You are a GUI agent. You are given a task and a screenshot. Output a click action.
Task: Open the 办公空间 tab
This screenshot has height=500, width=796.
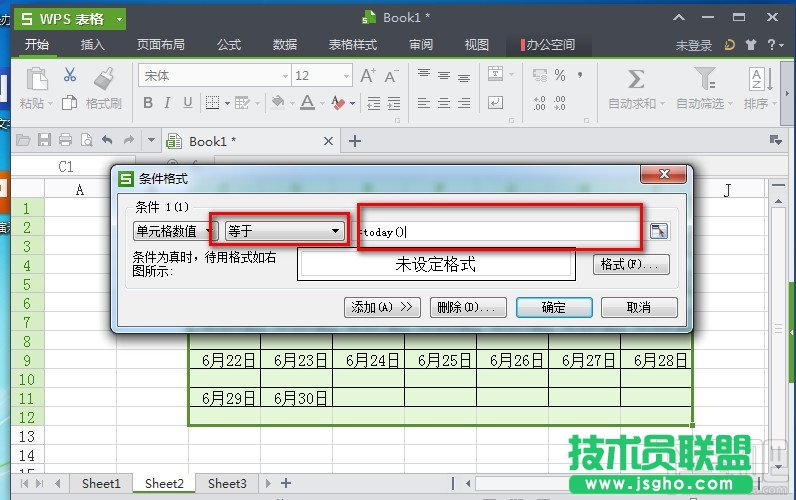pyautogui.click(x=548, y=45)
